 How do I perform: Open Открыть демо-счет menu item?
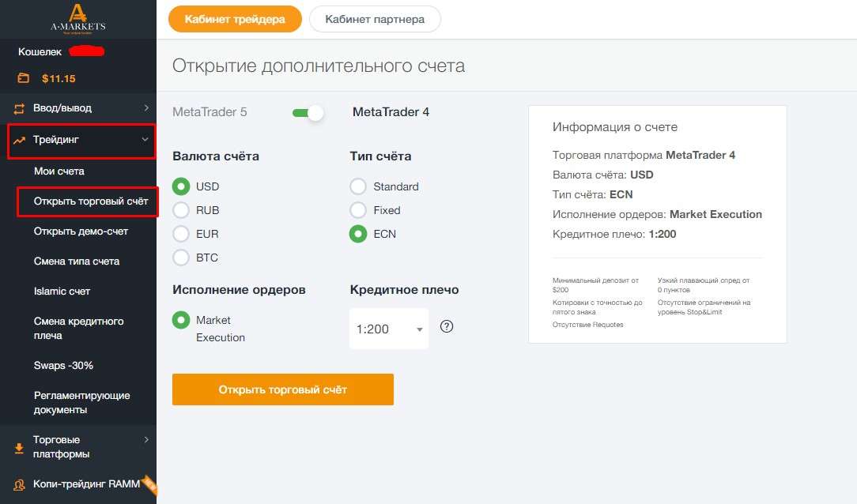point(81,231)
